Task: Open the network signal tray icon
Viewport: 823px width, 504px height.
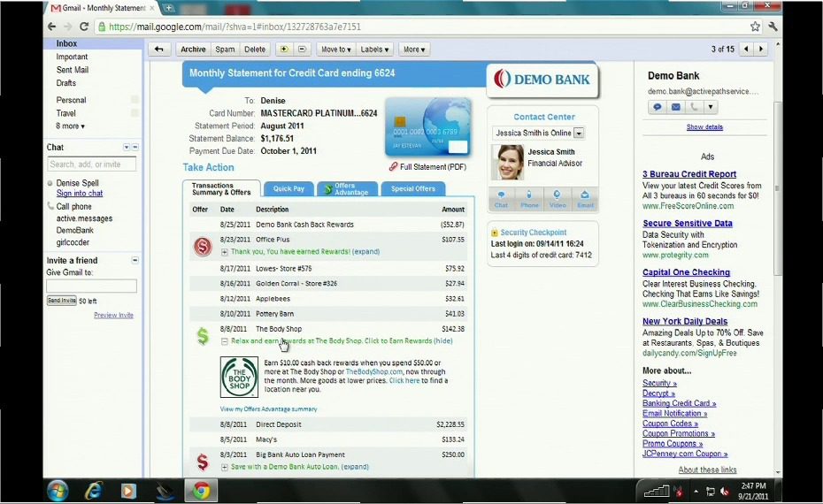Action: [656, 492]
